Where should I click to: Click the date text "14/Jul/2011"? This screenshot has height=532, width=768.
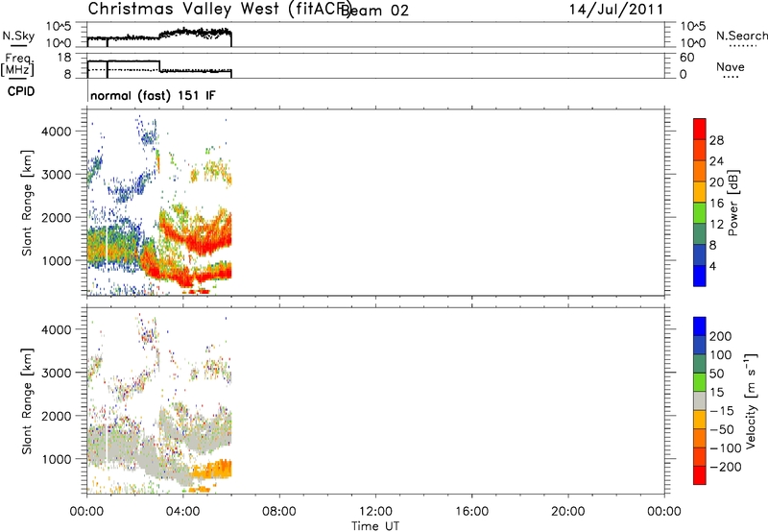tap(616, 10)
